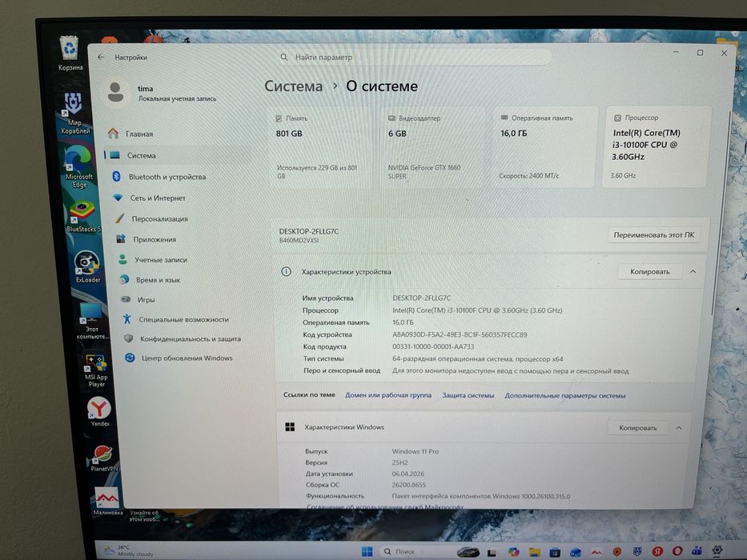This screenshot has width=747, height=560.
Task: Open Copilot icon on the taskbar
Action: [x=513, y=551]
